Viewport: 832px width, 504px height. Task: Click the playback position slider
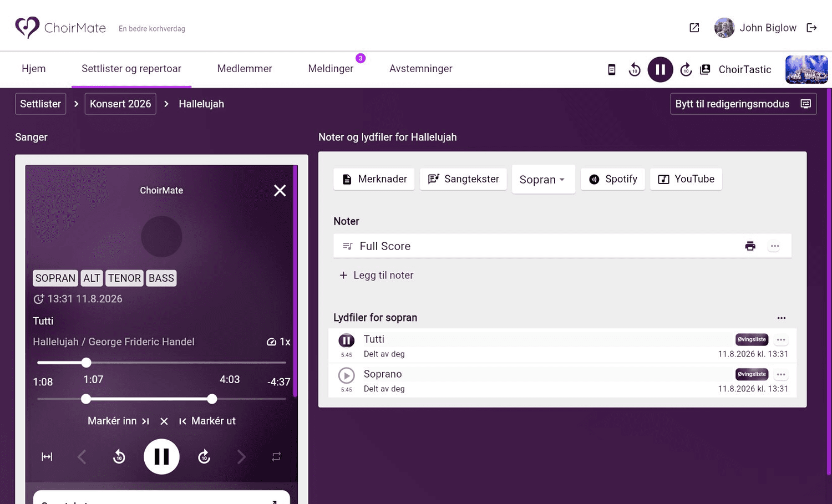click(x=161, y=363)
